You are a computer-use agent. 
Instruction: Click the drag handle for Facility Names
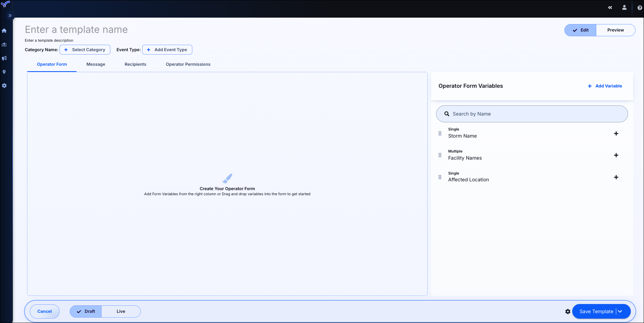tap(440, 155)
